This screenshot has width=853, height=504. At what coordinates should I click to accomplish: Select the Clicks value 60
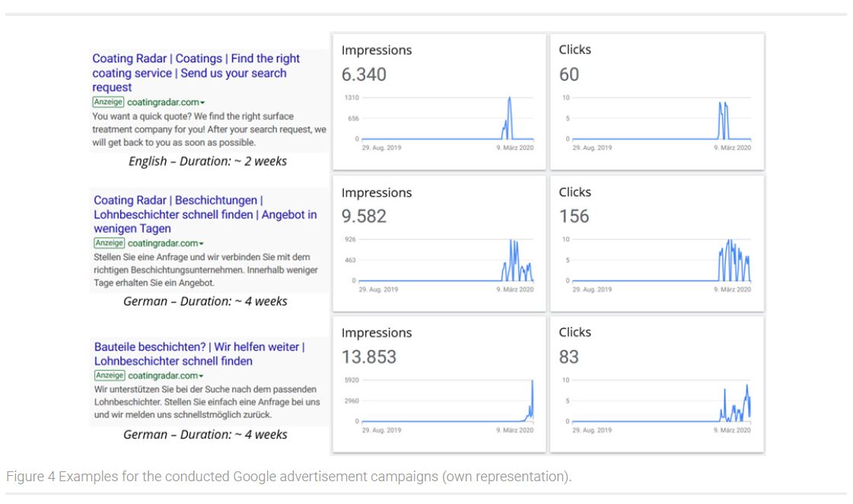[569, 74]
